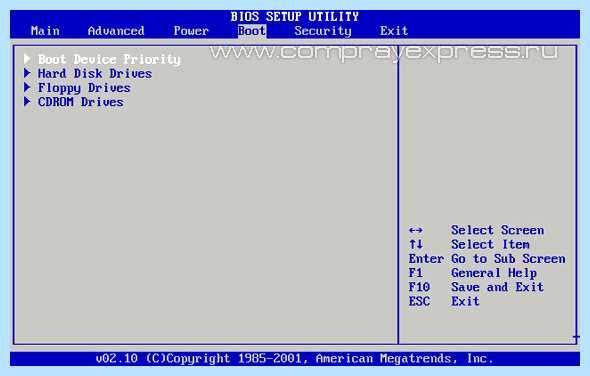Click the left-right arrows key hint icon

point(415,230)
